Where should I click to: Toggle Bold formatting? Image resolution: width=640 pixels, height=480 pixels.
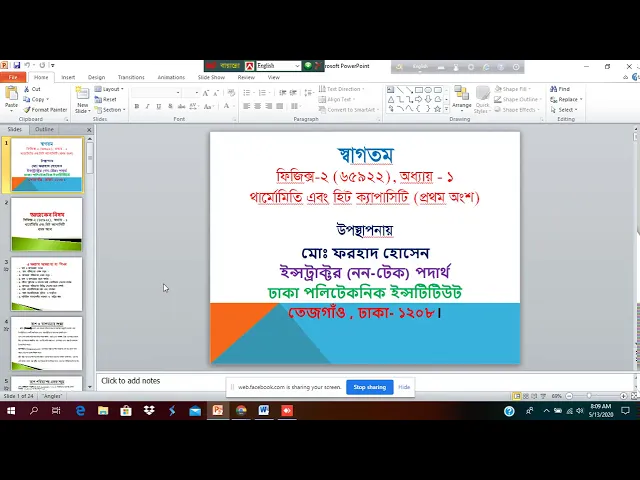pos(137,107)
